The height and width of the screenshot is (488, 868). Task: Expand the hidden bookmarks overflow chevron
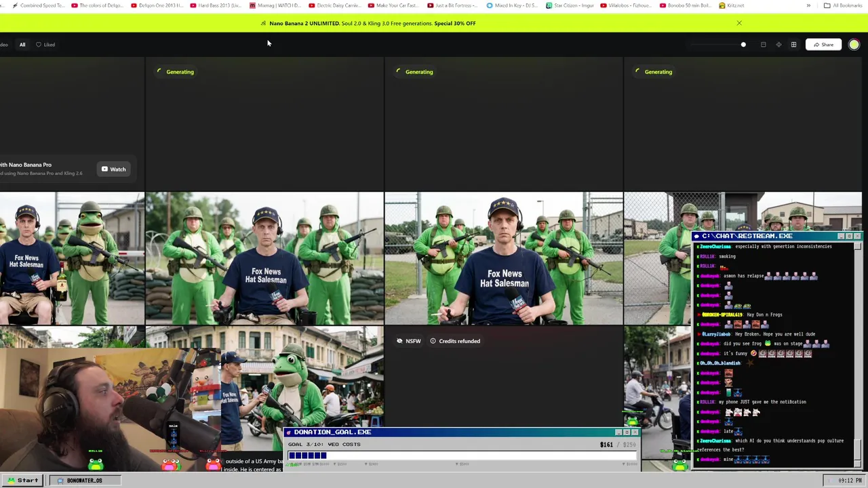tap(808, 5)
